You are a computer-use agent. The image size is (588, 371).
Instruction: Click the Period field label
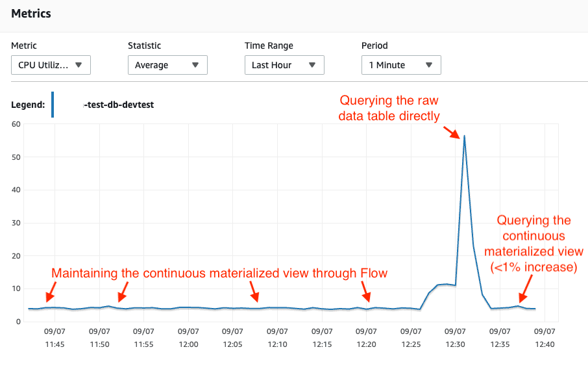[374, 46]
